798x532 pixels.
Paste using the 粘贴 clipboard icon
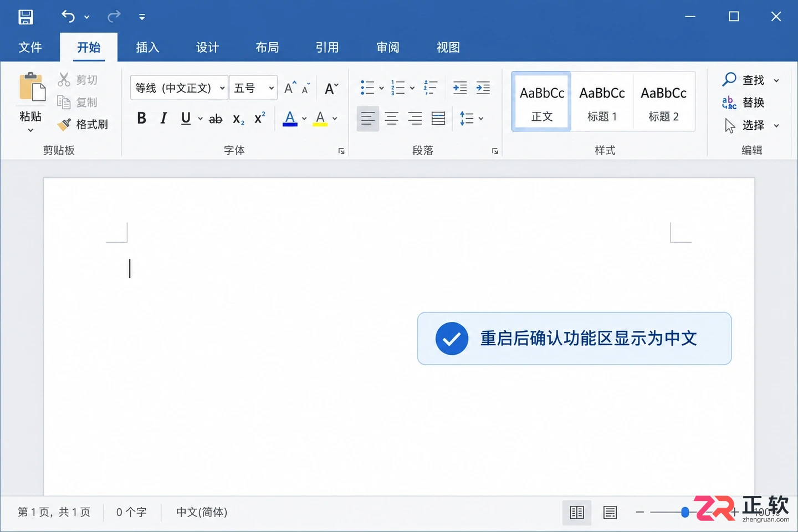pos(32,88)
